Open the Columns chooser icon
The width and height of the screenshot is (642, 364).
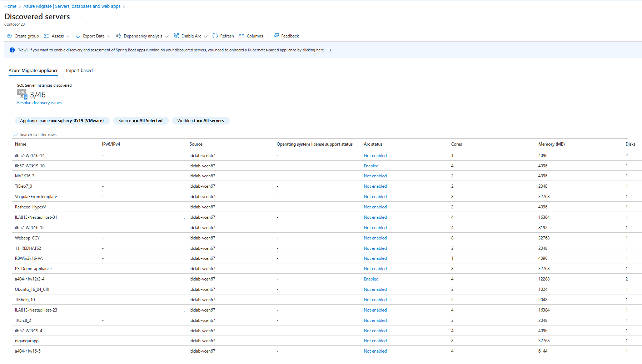point(242,36)
